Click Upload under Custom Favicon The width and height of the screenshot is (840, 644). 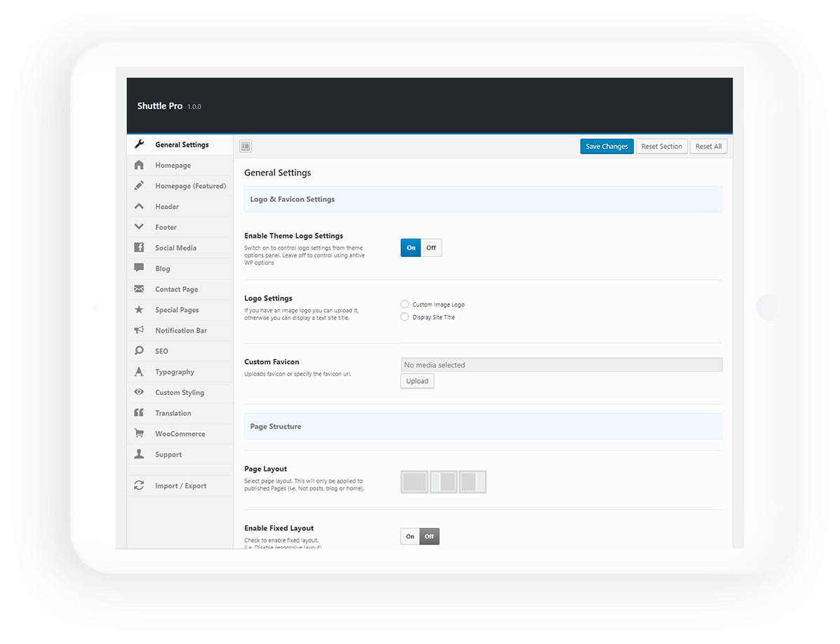coord(417,381)
